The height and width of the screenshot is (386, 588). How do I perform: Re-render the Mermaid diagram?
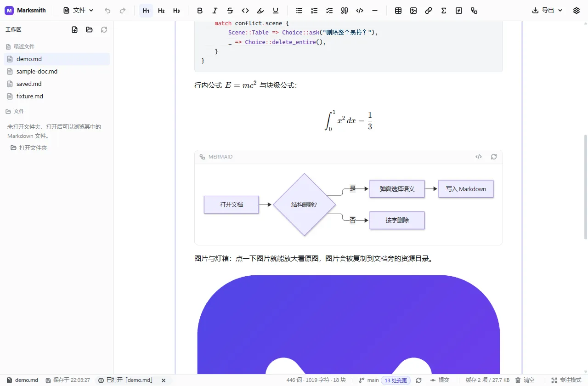(494, 157)
